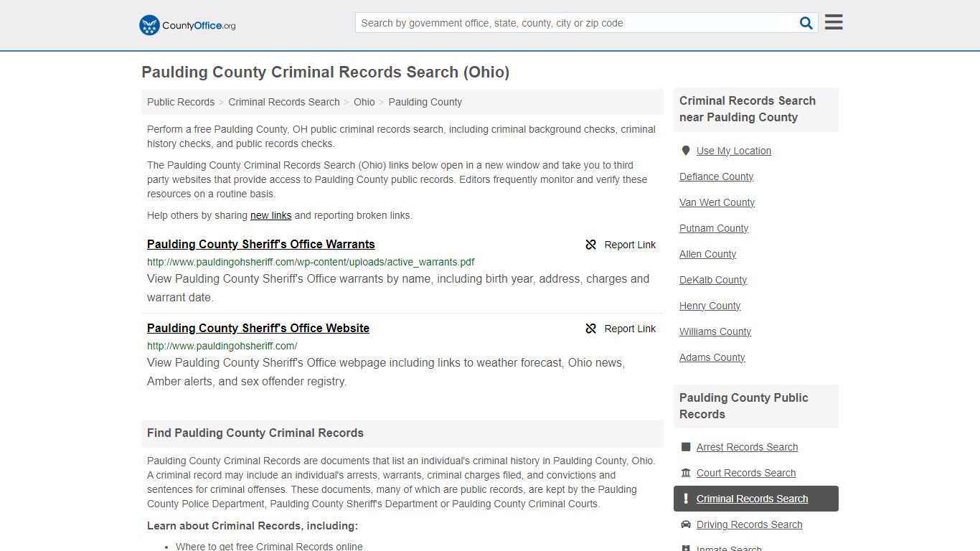Viewport: 980px width, 551px height.
Task: Click the magnifying glass search icon
Action: 806,23
